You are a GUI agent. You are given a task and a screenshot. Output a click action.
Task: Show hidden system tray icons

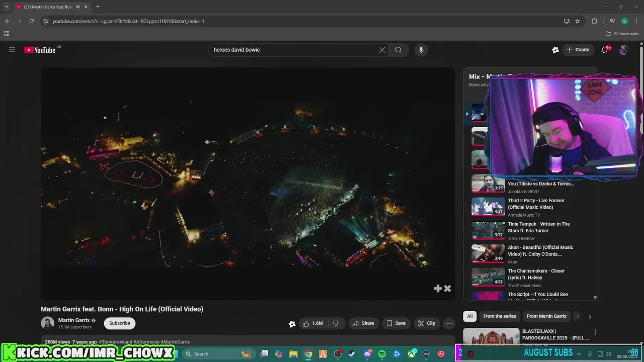click(579, 354)
